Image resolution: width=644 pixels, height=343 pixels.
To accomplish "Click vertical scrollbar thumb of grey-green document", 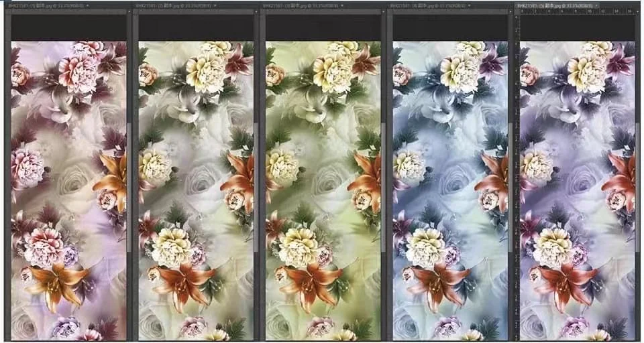I will tap(257, 187).
